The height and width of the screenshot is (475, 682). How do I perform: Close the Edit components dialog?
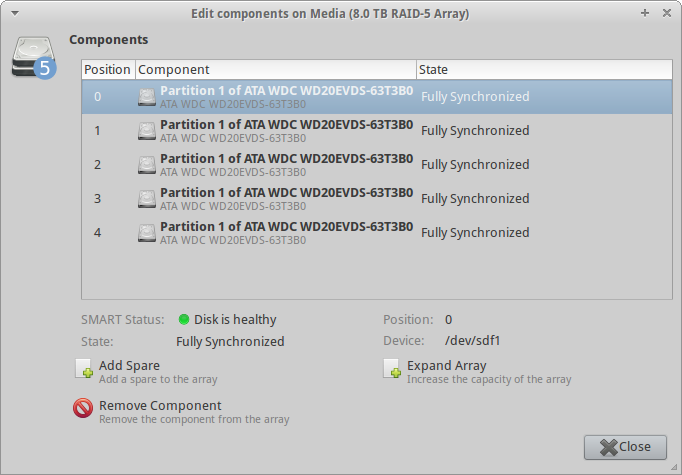tap(625, 447)
